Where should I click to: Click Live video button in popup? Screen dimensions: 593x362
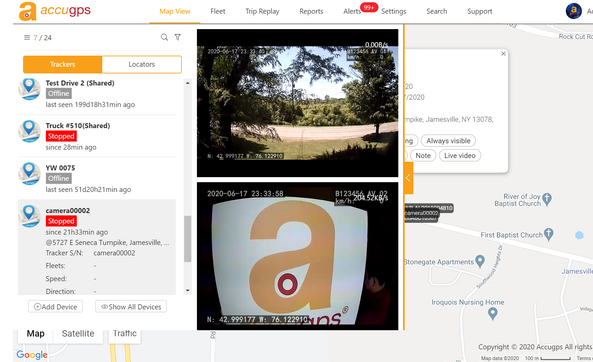click(x=460, y=155)
